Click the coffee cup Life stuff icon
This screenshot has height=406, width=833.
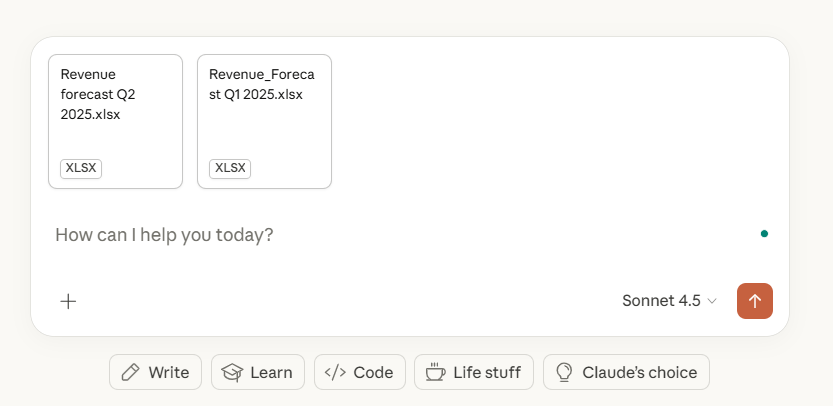[x=435, y=373]
